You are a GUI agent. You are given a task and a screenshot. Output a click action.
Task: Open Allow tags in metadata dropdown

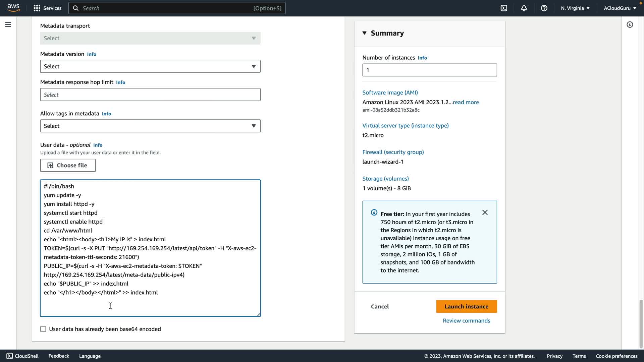(150, 126)
